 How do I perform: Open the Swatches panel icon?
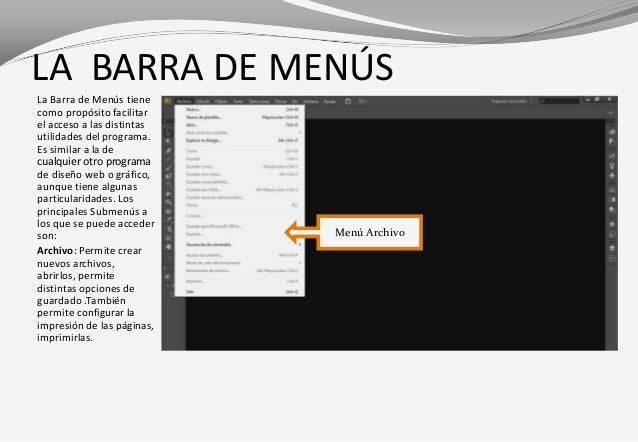(x=612, y=156)
